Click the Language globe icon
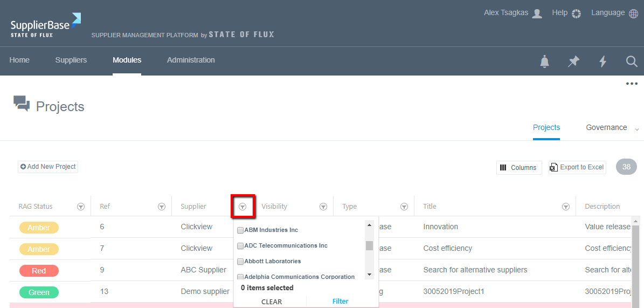 [633, 13]
